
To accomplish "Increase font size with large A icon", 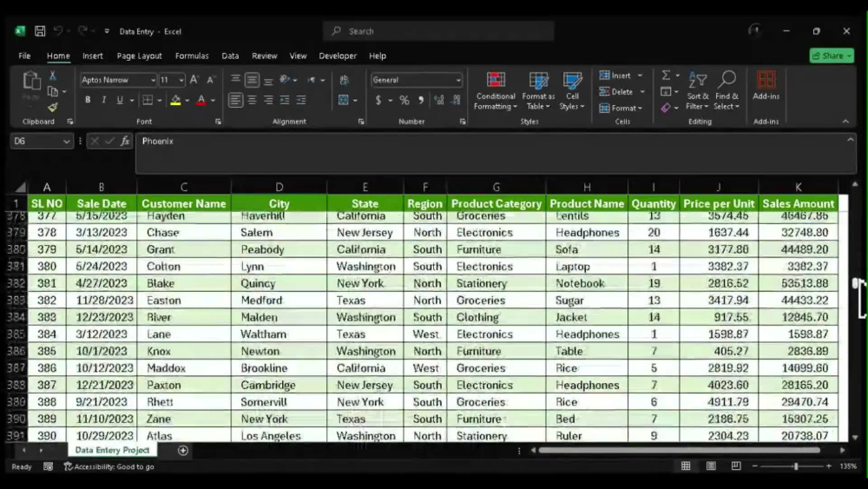I will pyautogui.click(x=194, y=80).
